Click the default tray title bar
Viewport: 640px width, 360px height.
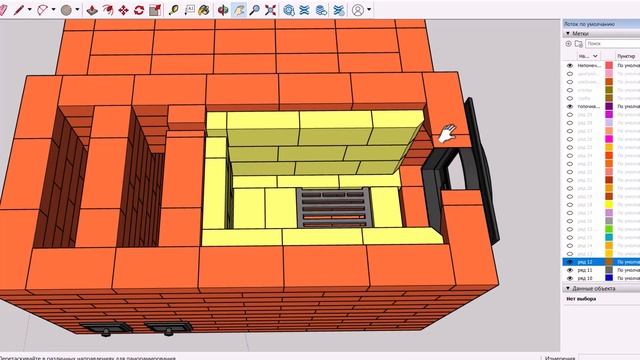tap(601, 24)
